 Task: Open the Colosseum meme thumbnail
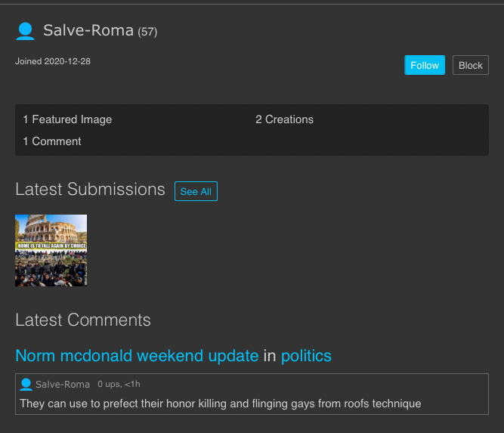(x=51, y=250)
